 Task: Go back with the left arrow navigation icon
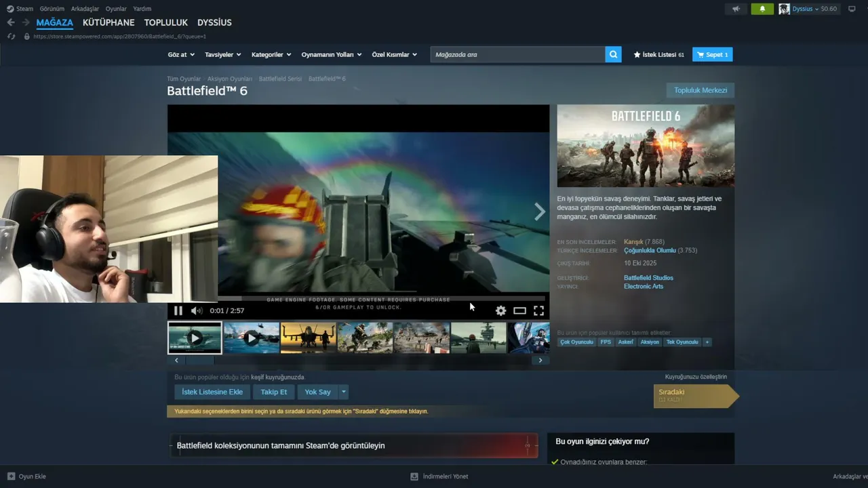point(11,22)
